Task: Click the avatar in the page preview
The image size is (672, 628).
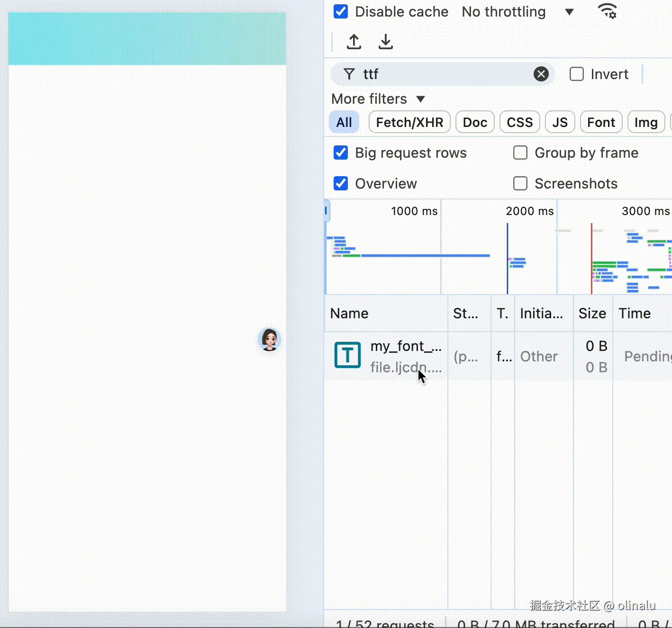Action: coord(270,340)
